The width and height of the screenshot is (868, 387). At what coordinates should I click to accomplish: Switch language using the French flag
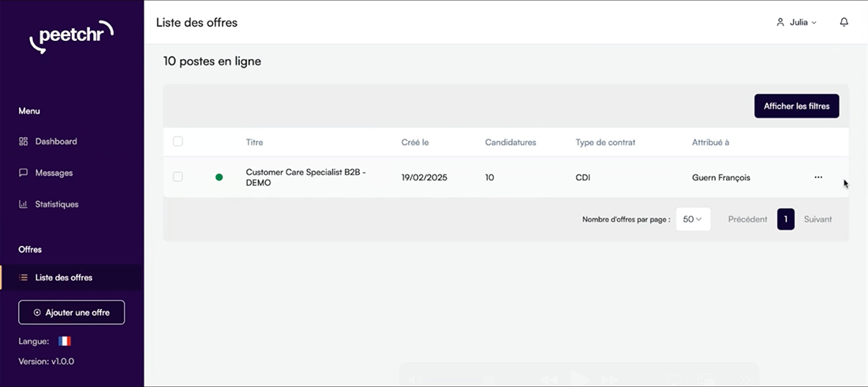[x=65, y=341]
